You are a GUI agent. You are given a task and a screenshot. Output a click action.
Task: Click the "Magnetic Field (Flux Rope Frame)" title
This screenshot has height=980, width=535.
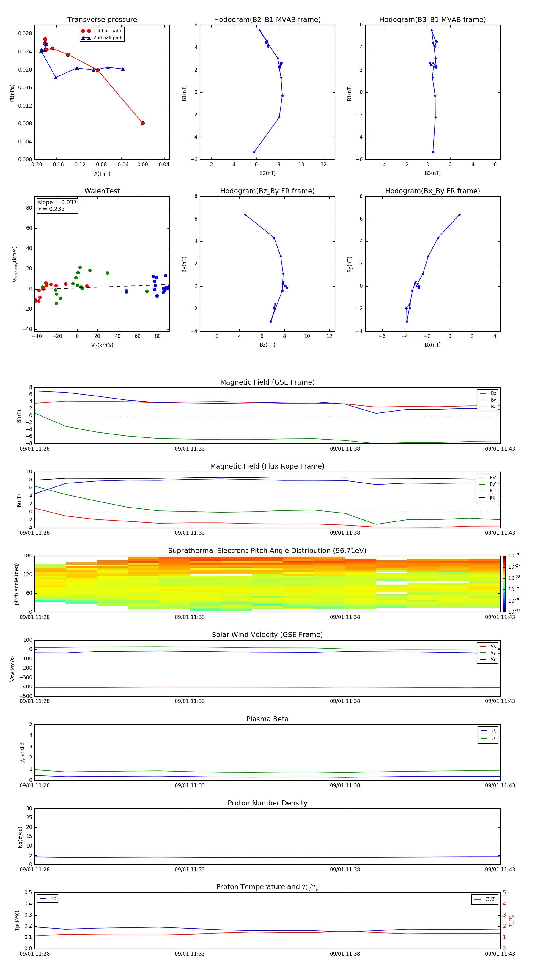coord(267,467)
